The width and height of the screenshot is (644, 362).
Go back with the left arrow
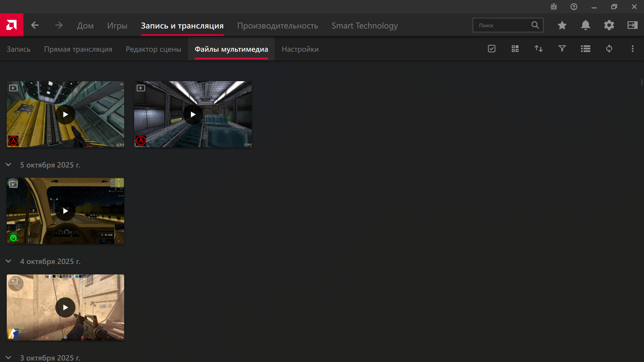pos(35,25)
